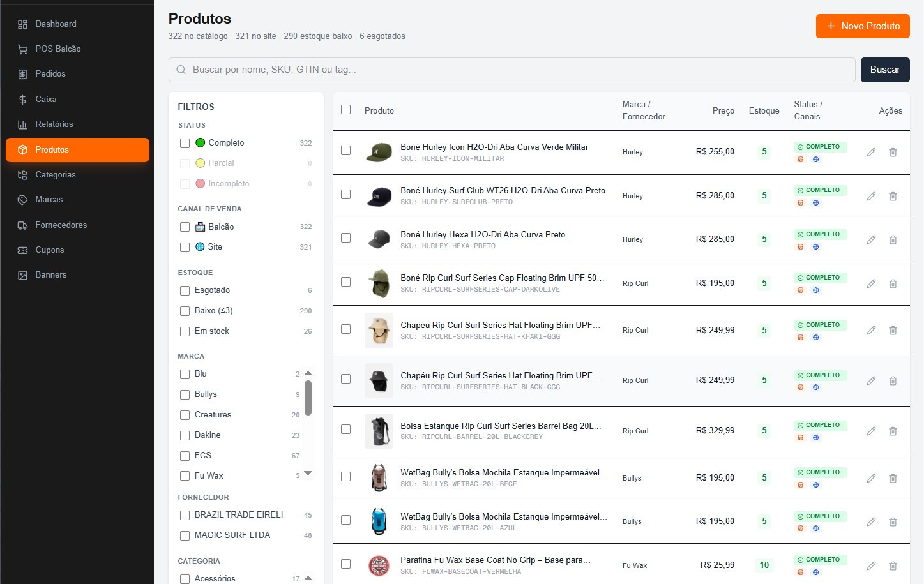Viewport: 924px width, 584px height.
Task: Check the Completo status filter
Action: (x=185, y=143)
